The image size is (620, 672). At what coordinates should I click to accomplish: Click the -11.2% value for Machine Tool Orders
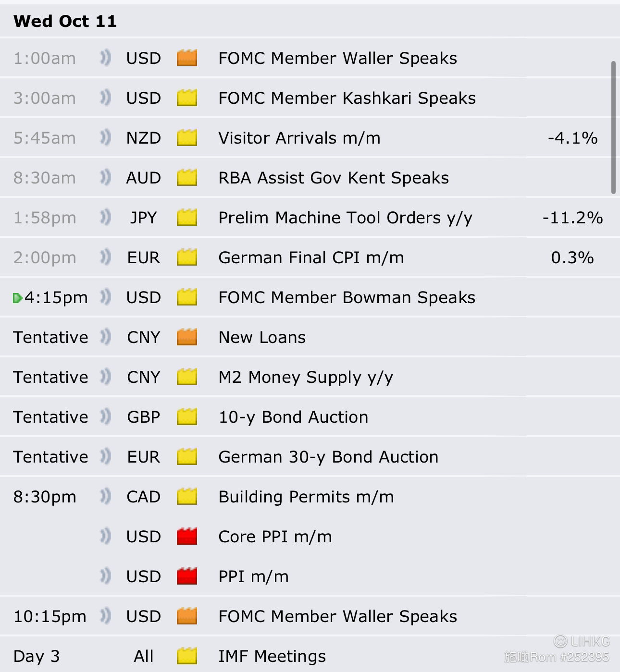pos(572,218)
